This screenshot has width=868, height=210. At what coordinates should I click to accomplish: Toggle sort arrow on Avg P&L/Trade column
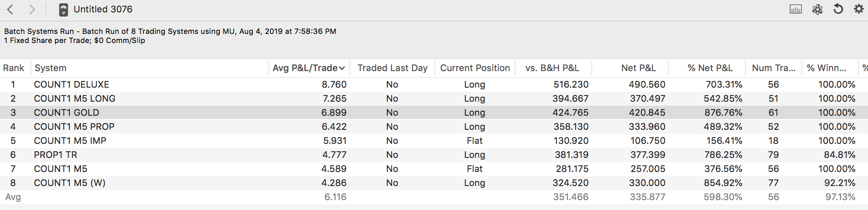[342, 68]
